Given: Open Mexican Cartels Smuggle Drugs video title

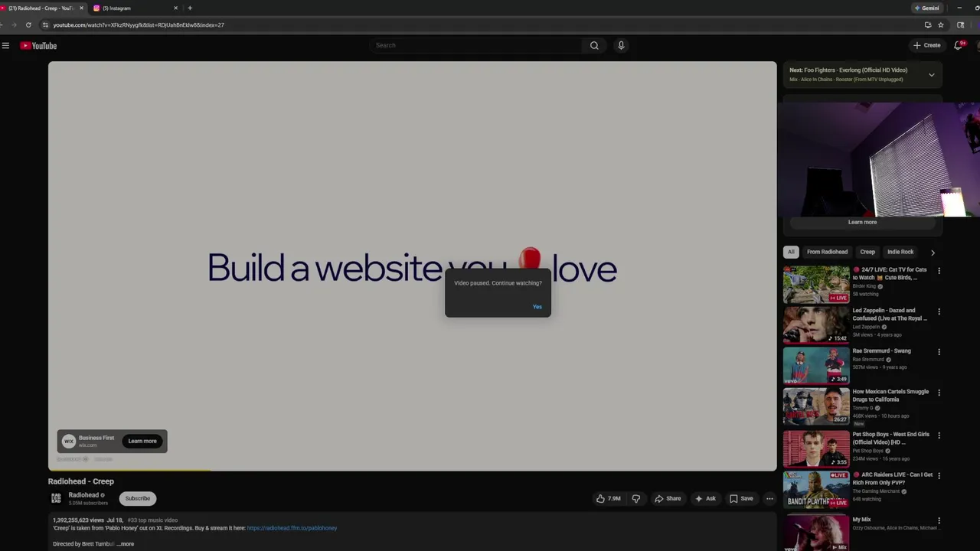Looking at the screenshot, I should point(890,396).
